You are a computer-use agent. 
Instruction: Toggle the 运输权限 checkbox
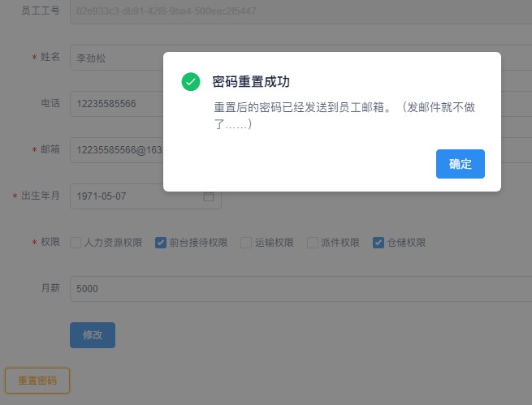[246, 243]
